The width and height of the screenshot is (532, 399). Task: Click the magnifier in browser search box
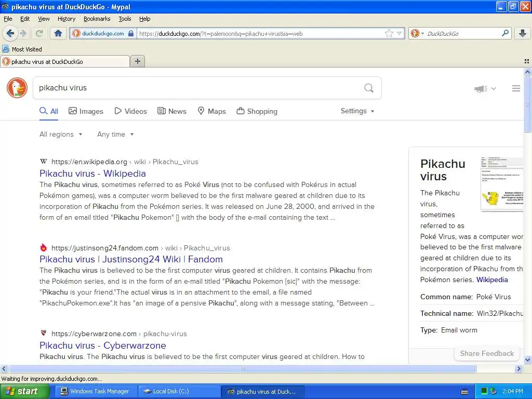(x=505, y=33)
